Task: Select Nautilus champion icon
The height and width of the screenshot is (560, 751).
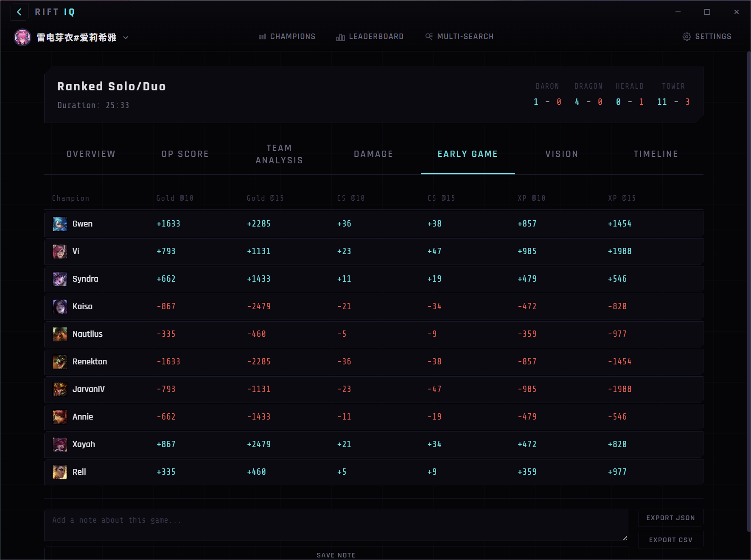Action: coord(60,334)
